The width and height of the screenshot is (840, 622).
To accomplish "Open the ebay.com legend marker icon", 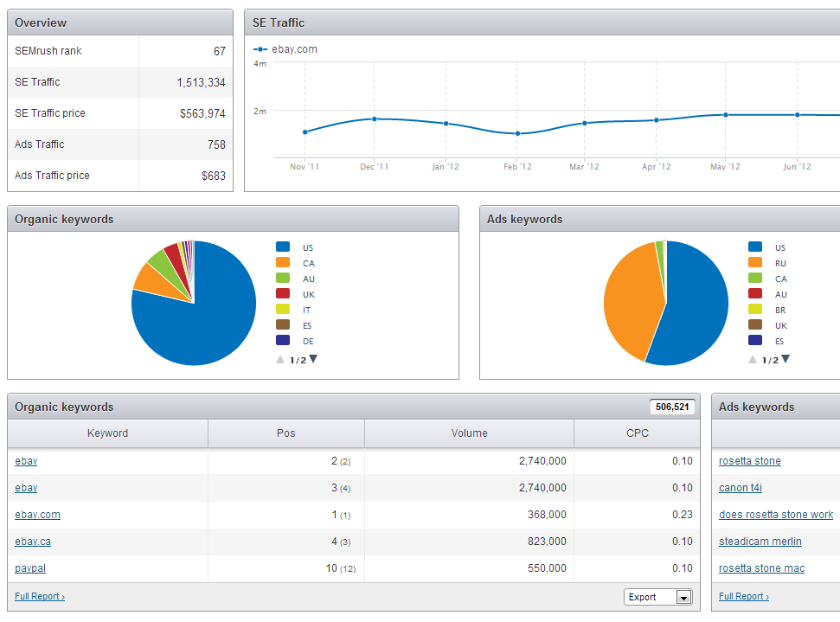I will click(260, 49).
